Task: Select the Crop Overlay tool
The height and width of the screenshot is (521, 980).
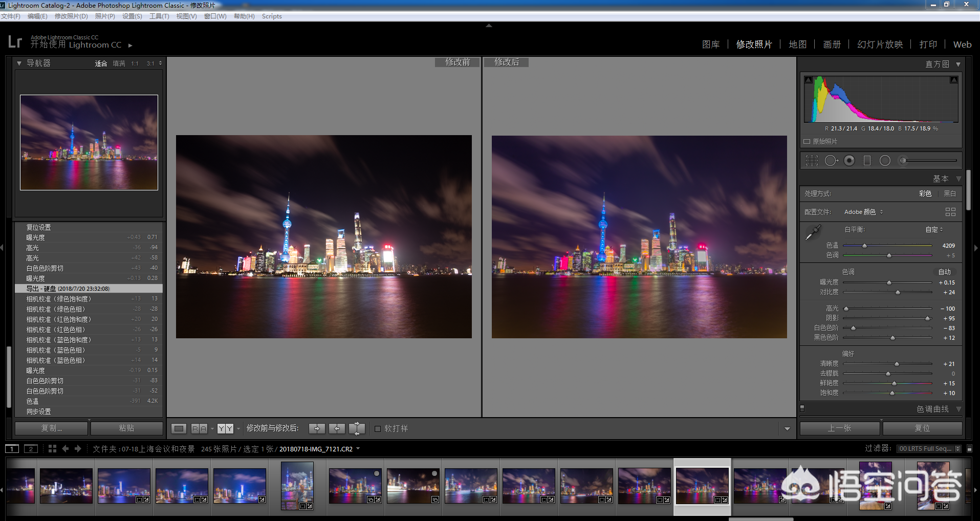Action: tap(812, 161)
